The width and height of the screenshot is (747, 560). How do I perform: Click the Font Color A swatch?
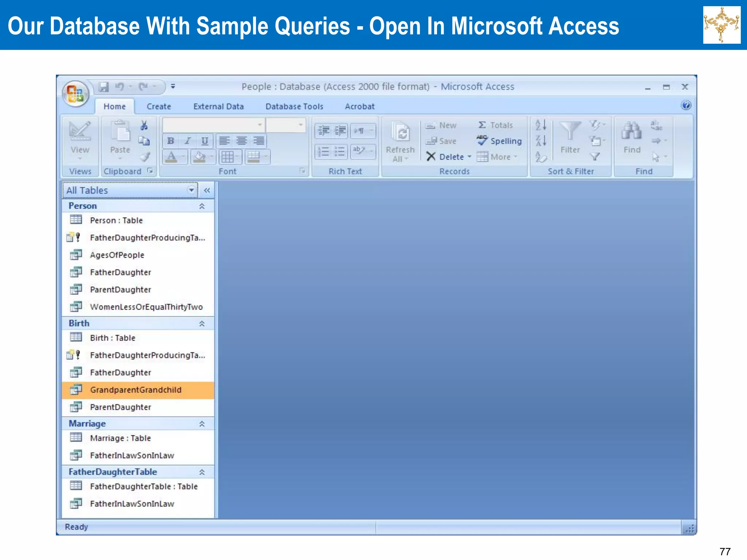171,157
